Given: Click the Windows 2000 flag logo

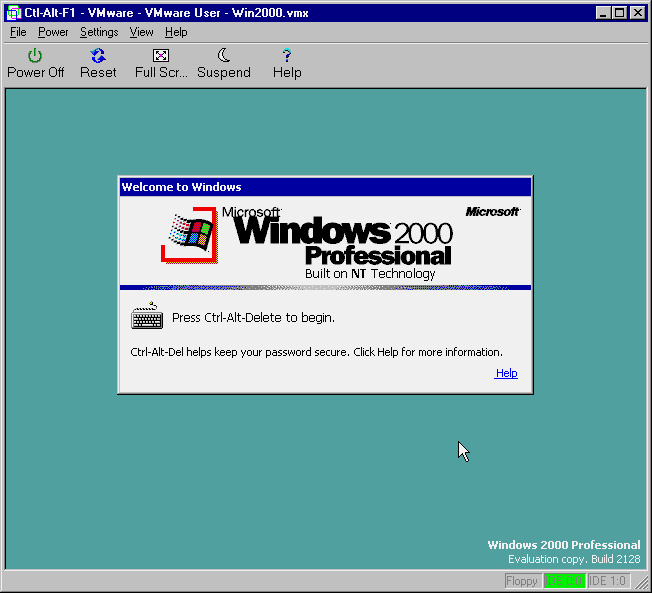Looking at the screenshot, I should (189, 232).
